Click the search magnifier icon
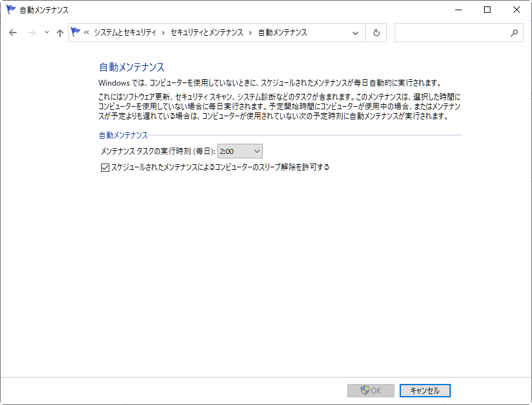This screenshot has height=405, width=532. (x=514, y=33)
